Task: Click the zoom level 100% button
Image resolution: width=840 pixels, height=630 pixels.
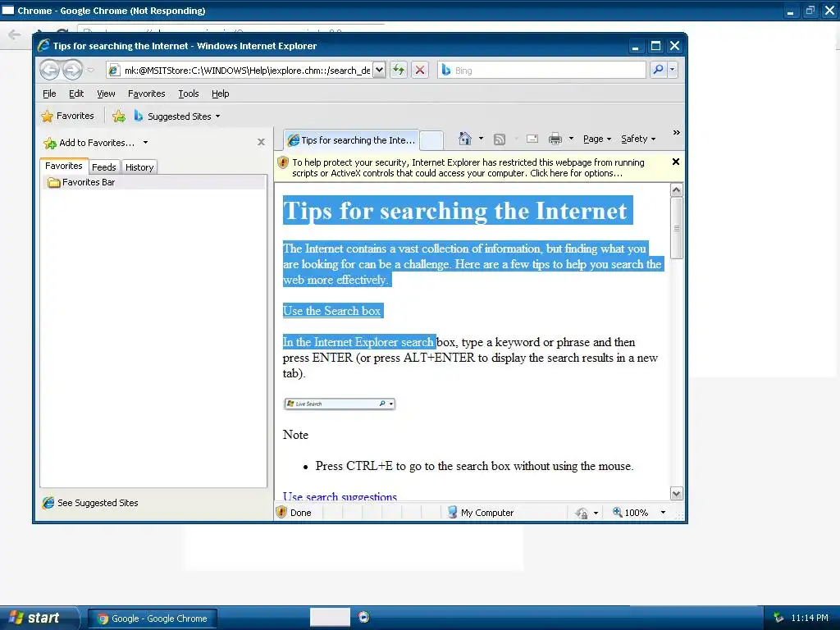Action: (x=630, y=513)
